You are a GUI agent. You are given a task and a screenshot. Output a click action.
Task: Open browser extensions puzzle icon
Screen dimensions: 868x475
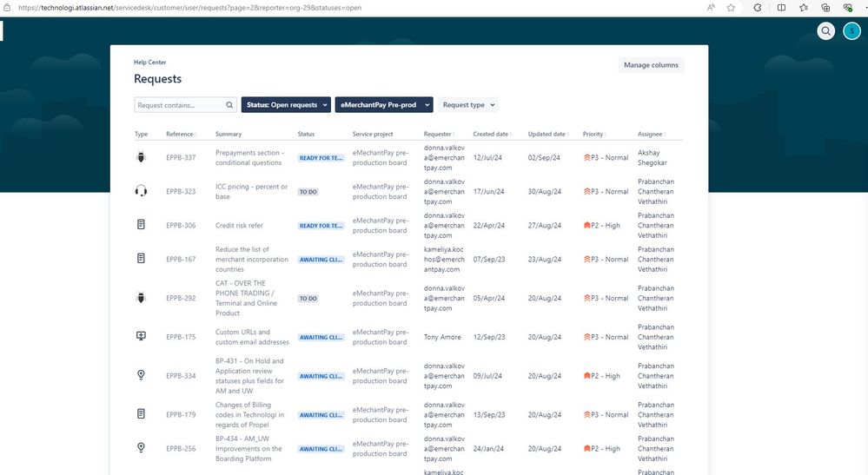[758, 8]
